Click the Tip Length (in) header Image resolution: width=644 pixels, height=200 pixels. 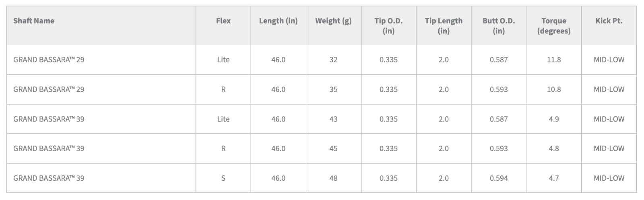click(444, 26)
